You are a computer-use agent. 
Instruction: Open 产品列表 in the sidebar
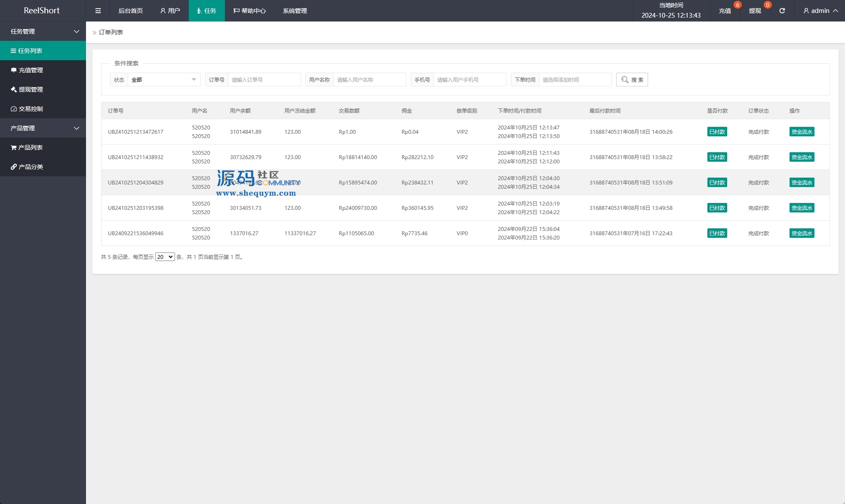click(30, 148)
